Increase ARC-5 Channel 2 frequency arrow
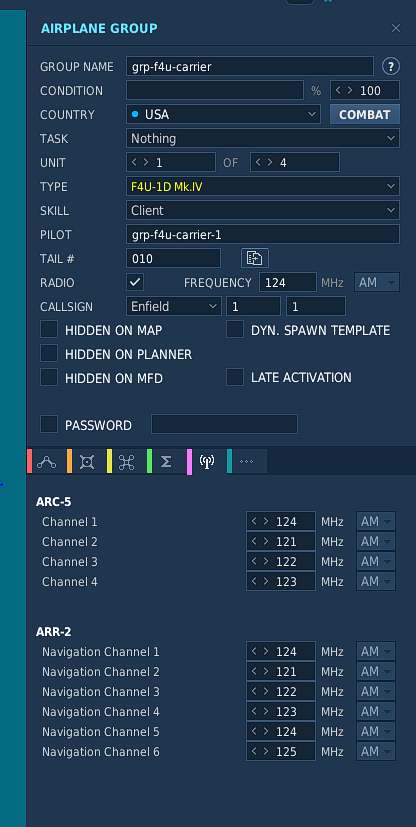The height and width of the screenshot is (827, 416). point(266,541)
